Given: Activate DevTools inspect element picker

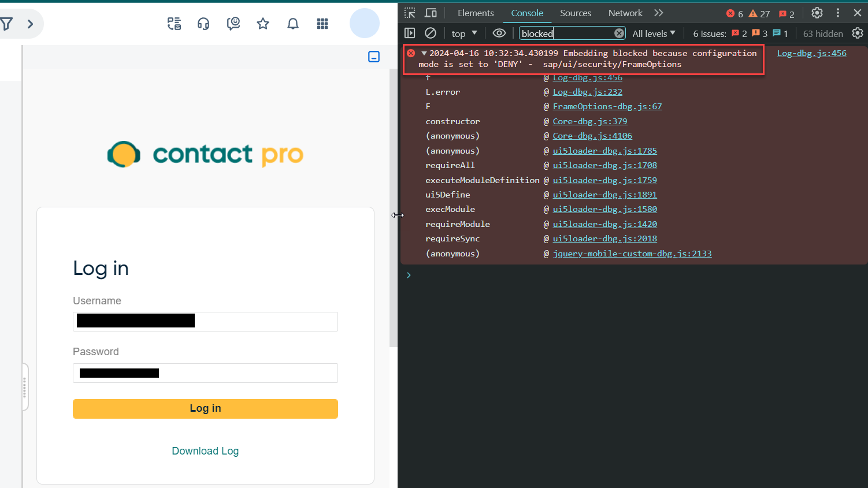Looking at the screenshot, I should (410, 13).
